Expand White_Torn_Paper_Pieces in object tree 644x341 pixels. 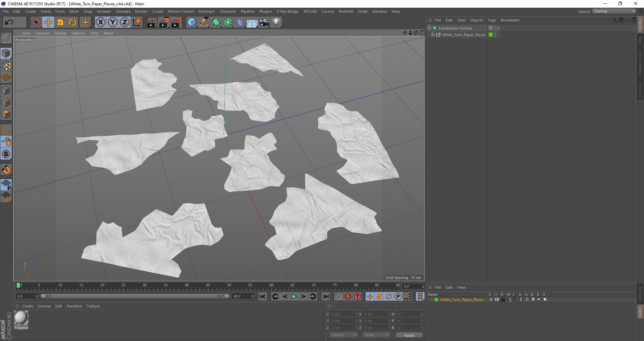[433, 35]
